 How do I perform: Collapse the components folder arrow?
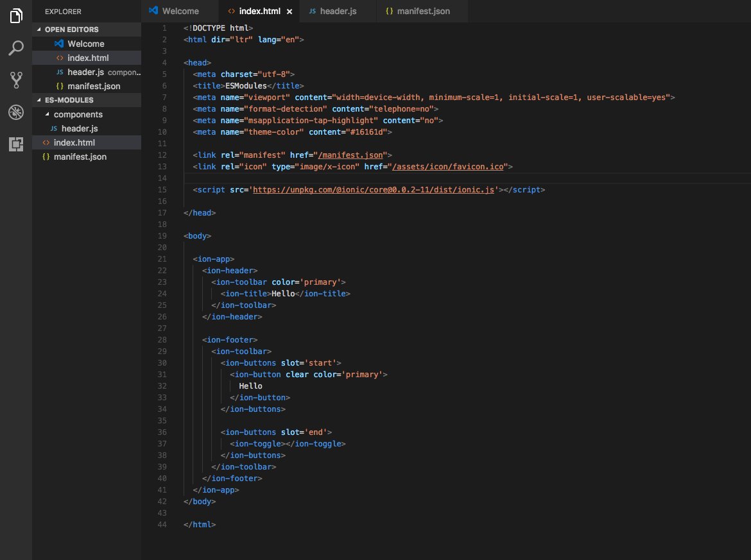pos(47,114)
